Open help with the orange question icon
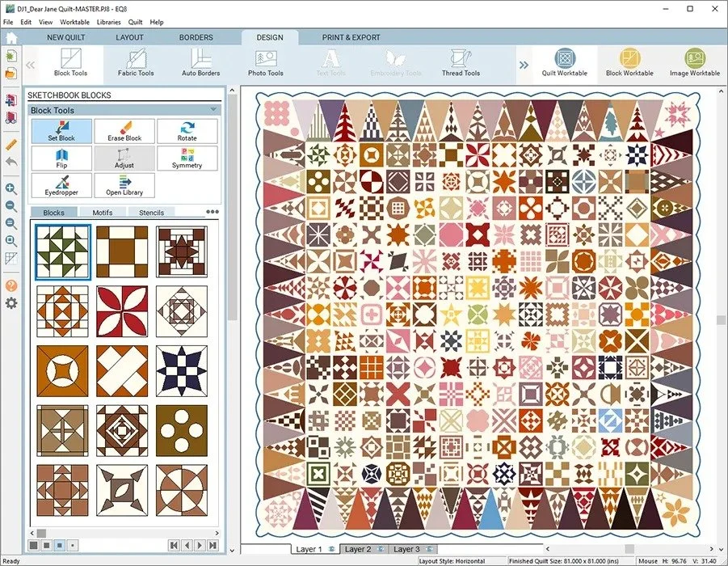The height and width of the screenshot is (566, 728). 11,285
